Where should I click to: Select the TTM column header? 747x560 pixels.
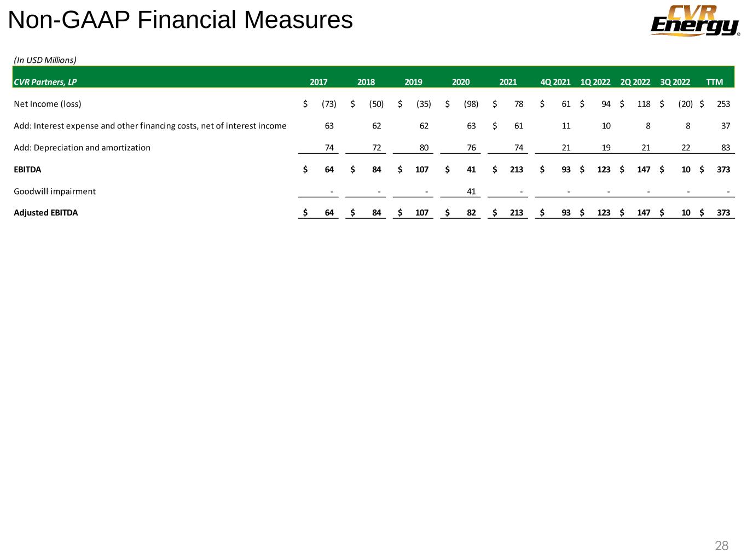(x=715, y=82)
